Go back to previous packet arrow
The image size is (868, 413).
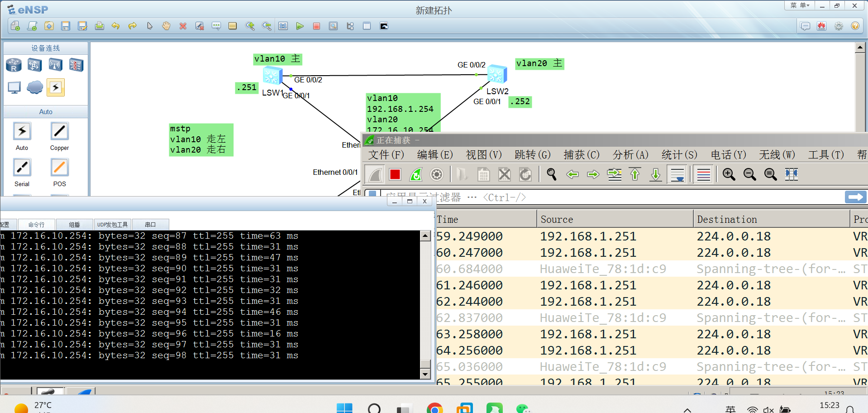[572, 174]
